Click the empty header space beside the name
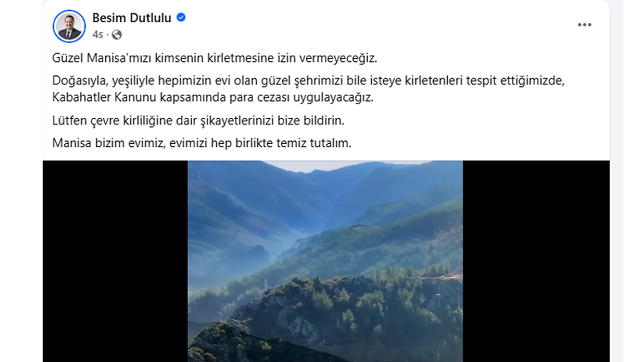Viewport: 644px width, 362px height. (377, 25)
